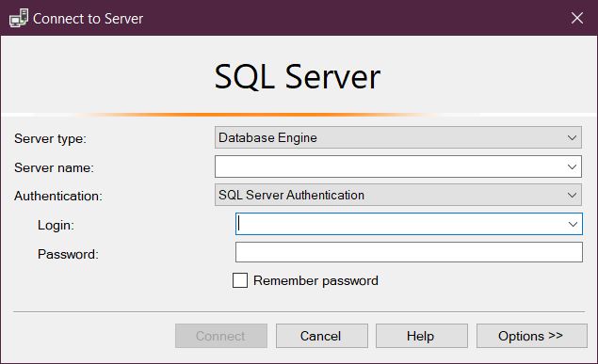598x364 pixels.
Task: Click the greyed-out Connect button
Action: point(221,336)
